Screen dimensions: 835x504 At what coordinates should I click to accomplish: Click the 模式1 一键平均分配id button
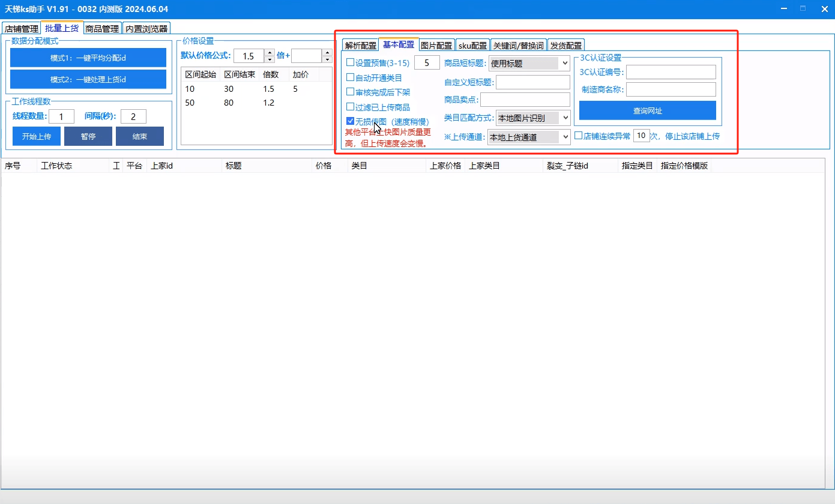click(88, 58)
